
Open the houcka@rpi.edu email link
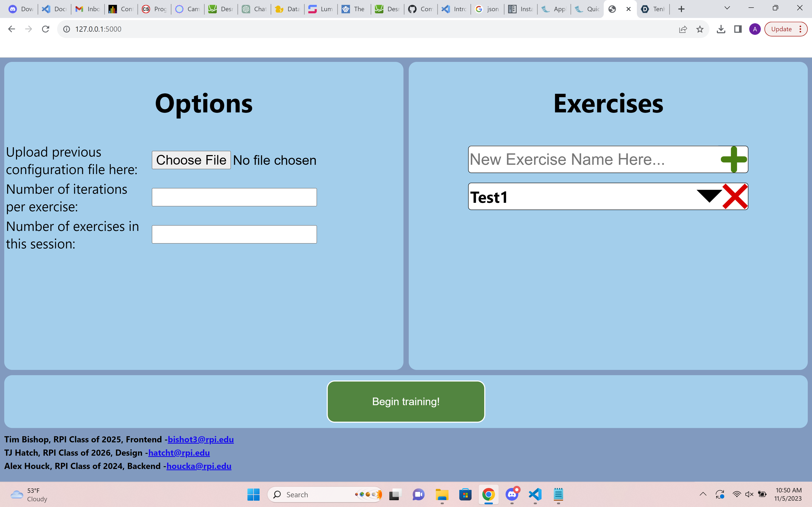point(199,466)
